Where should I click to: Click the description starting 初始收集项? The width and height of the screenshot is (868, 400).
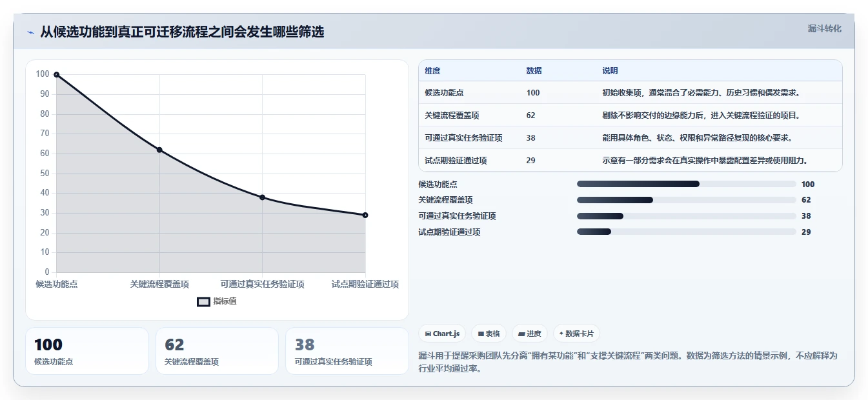click(x=701, y=93)
